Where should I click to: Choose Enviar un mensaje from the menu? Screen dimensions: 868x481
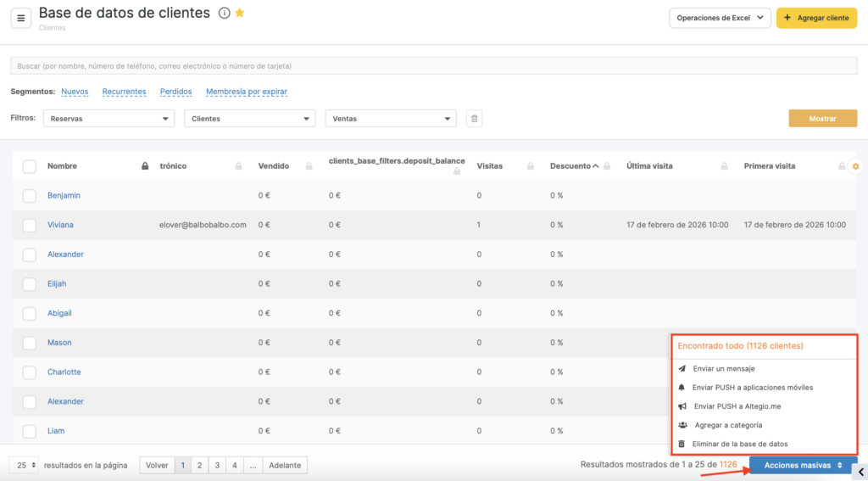pyautogui.click(x=723, y=369)
